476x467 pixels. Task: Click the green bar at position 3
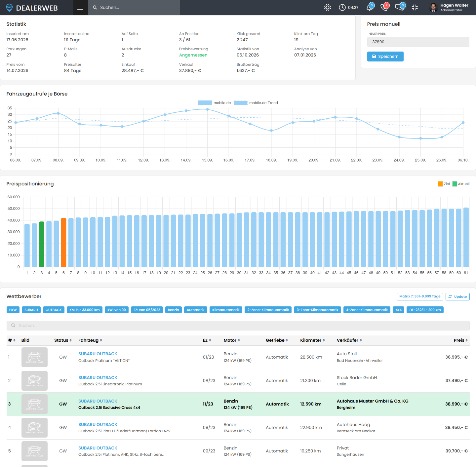(42, 244)
